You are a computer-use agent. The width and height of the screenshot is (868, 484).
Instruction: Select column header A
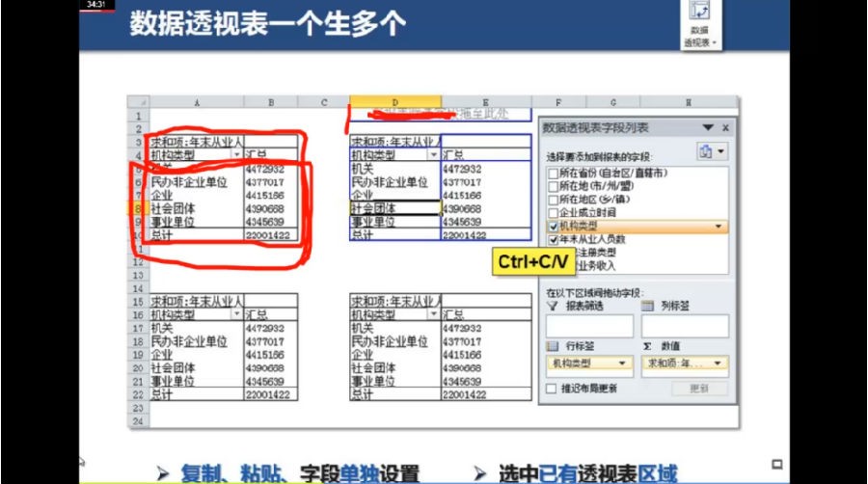pos(197,102)
